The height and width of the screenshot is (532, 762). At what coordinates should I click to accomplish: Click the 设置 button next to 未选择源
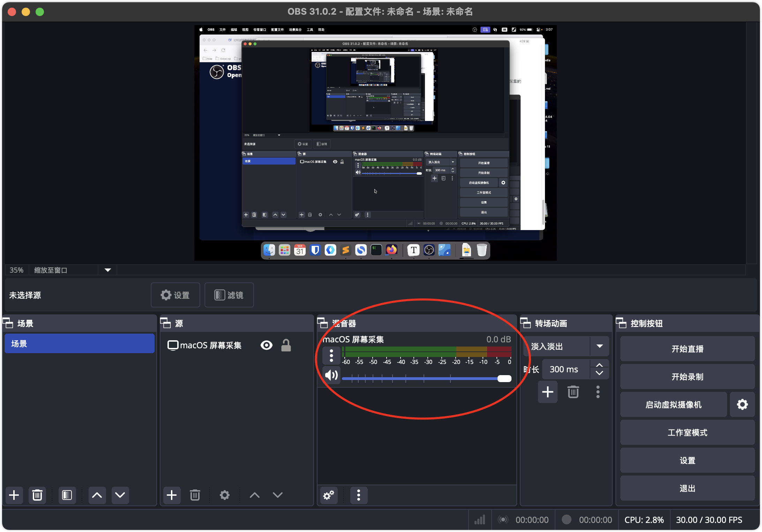coord(175,295)
